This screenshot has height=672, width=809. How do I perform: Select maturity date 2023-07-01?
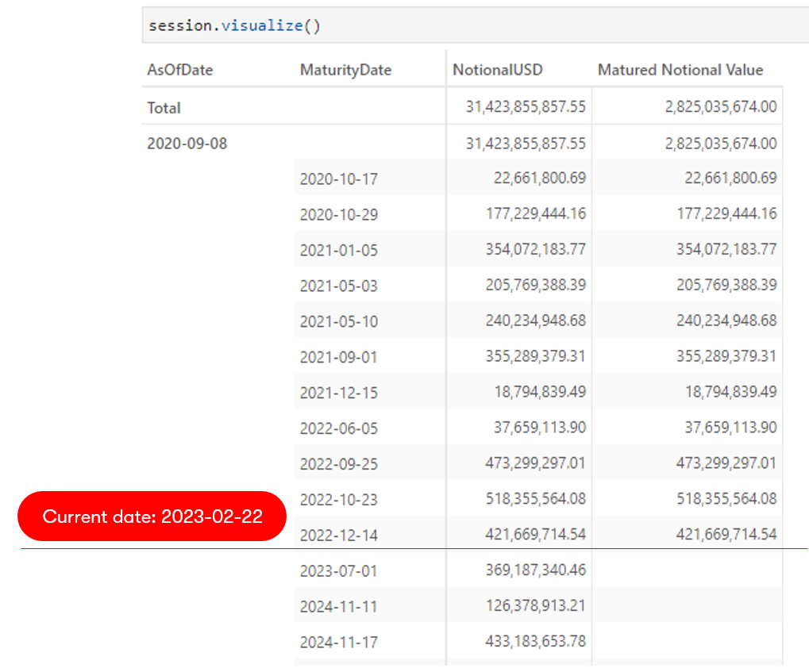point(339,571)
